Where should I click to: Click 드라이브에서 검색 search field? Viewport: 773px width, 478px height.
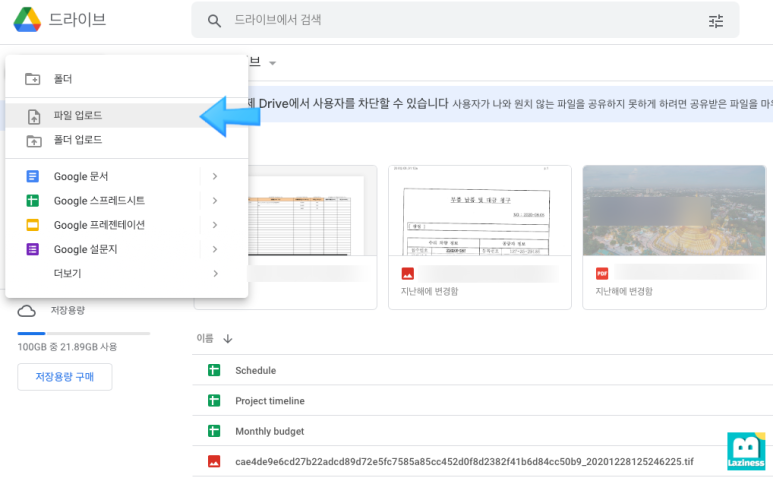tap(465, 20)
